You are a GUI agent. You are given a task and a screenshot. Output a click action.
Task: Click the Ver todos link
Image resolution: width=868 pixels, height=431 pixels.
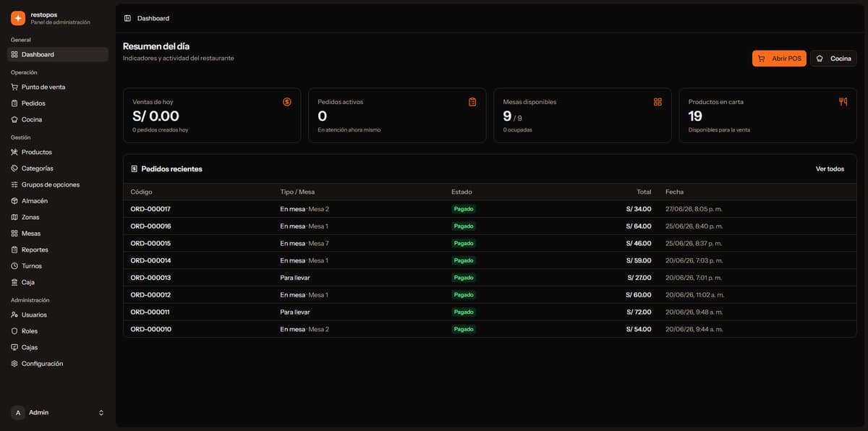tap(830, 168)
